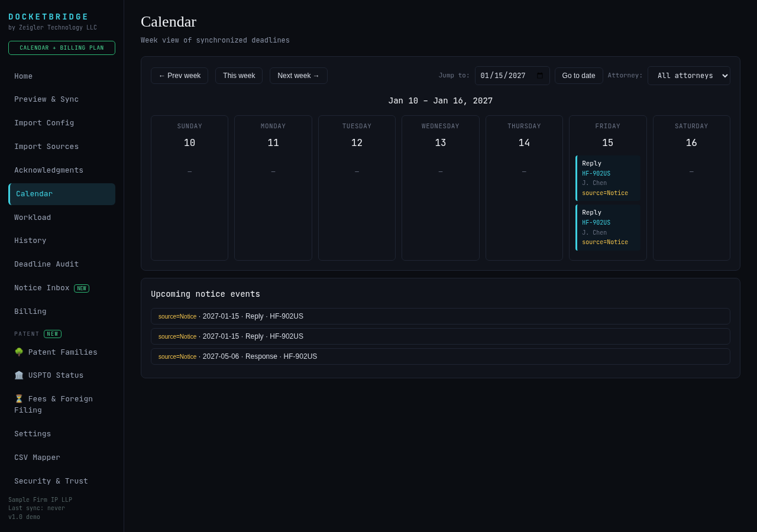Show the History page
Image resolution: width=757 pixels, height=532 pixels.
coord(62,241)
